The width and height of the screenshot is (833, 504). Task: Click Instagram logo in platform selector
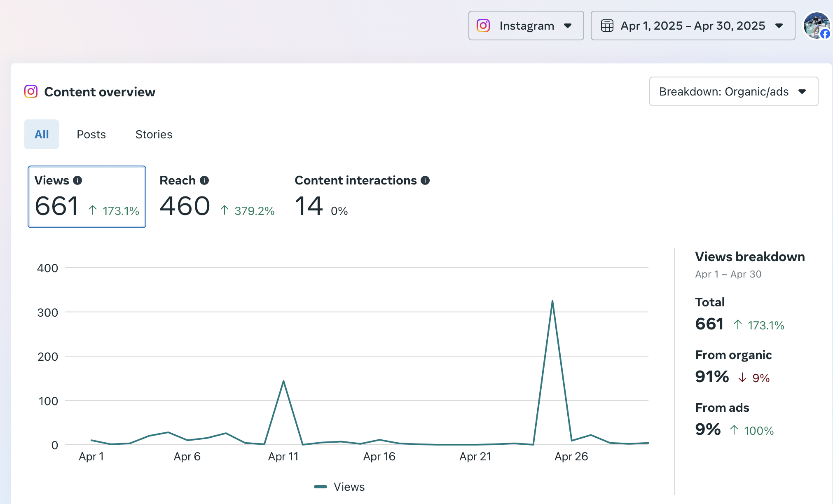click(483, 26)
